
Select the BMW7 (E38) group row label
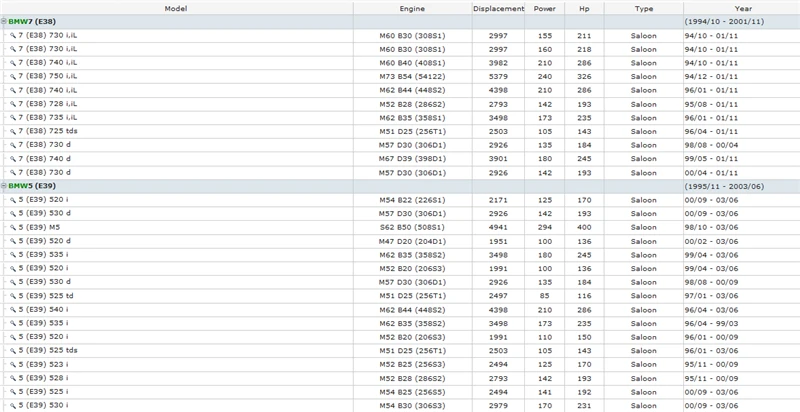[32, 21]
